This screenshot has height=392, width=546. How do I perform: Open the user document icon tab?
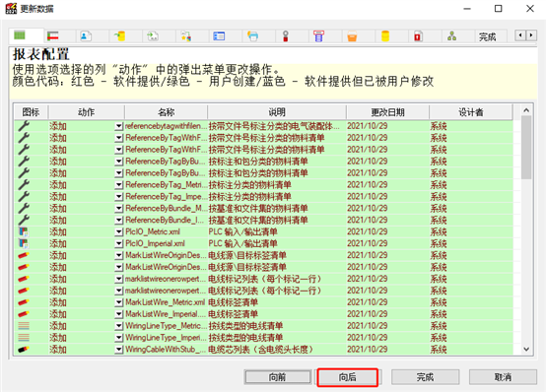click(x=86, y=35)
